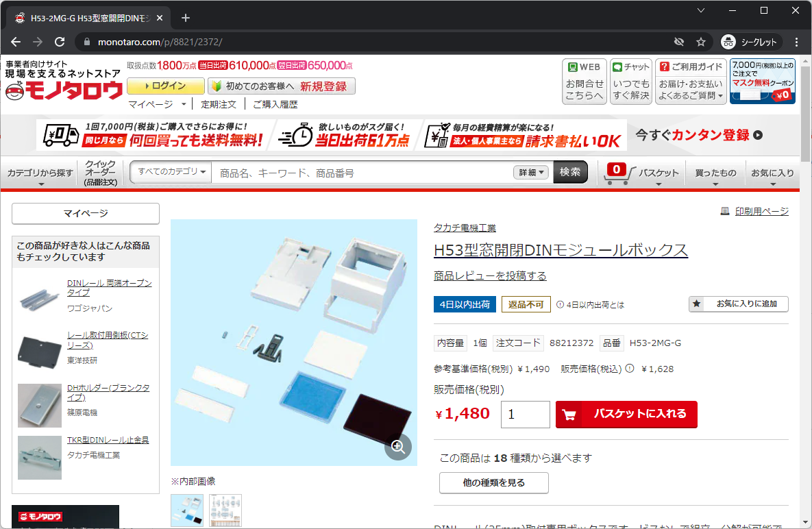
Task: Open レール取付用側板(CTシリーズ) link
Action: [x=108, y=340]
